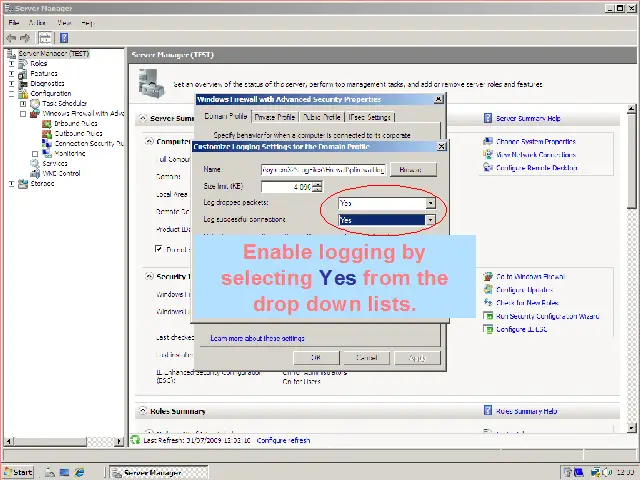Click the Roles Summary Help icon
The height and width of the screenshot is (480, 640).
pyautogui.click(x=488, y=410)
